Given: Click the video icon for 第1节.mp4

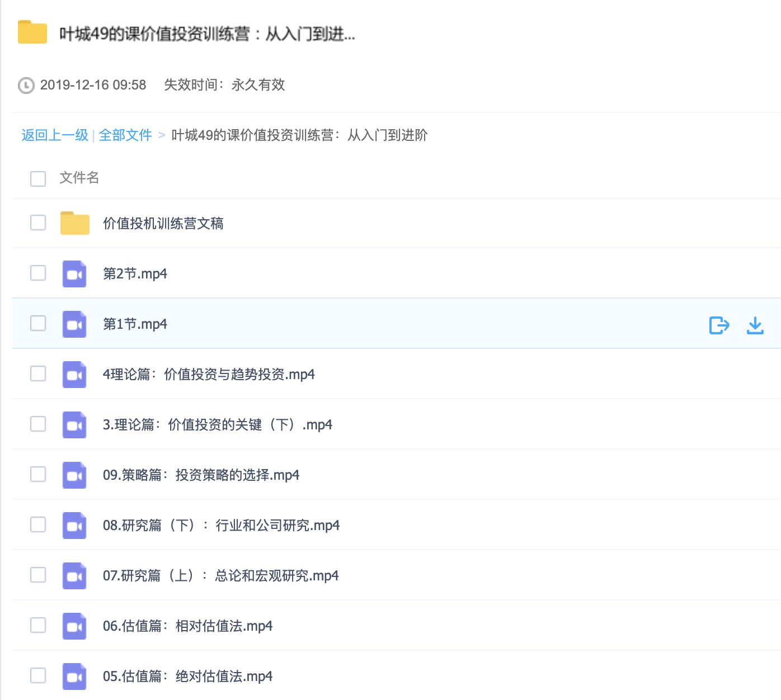Looking at the screenshot, I should [x=74, y=324].
